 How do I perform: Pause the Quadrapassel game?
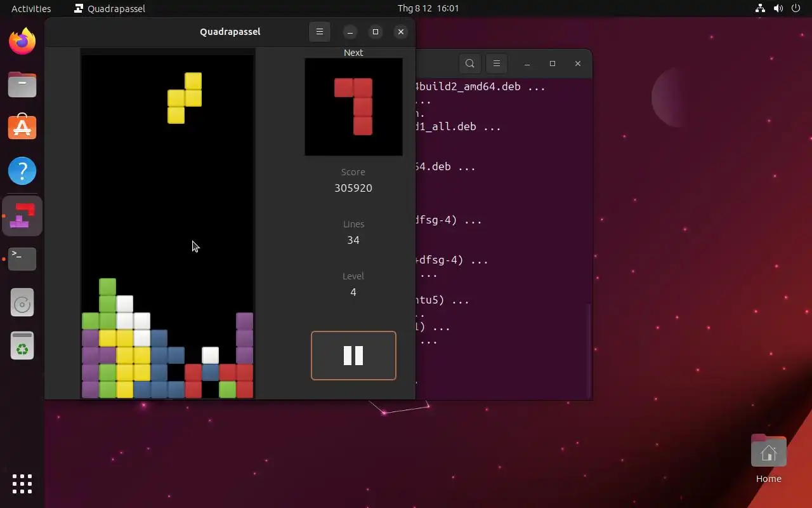pos(353,356)
